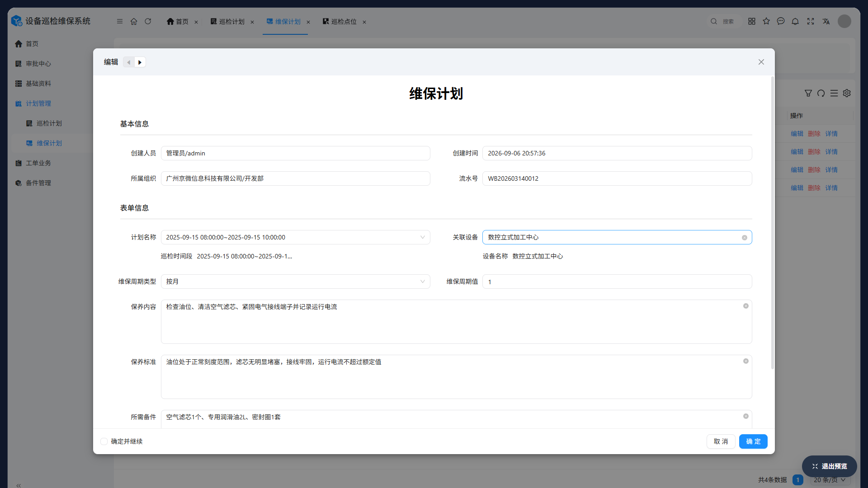The image size is (868, 488).
Task: Click the home icon in top toolbar
Action: tap(134, 21)
